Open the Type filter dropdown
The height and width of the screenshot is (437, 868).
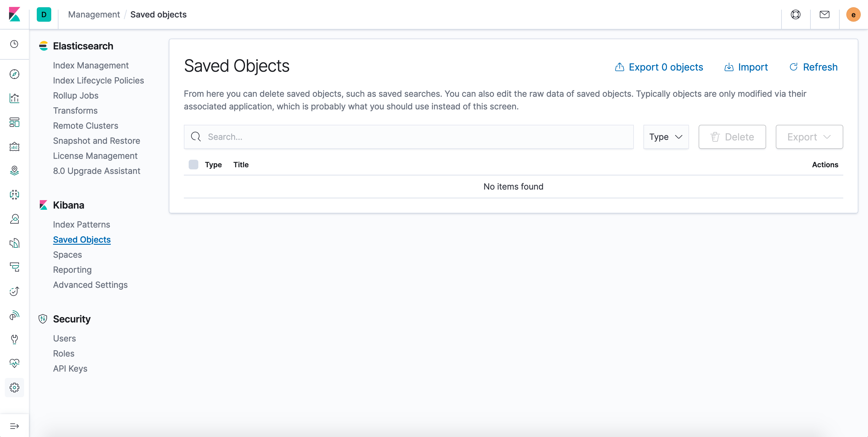click(x=665, y=137)
